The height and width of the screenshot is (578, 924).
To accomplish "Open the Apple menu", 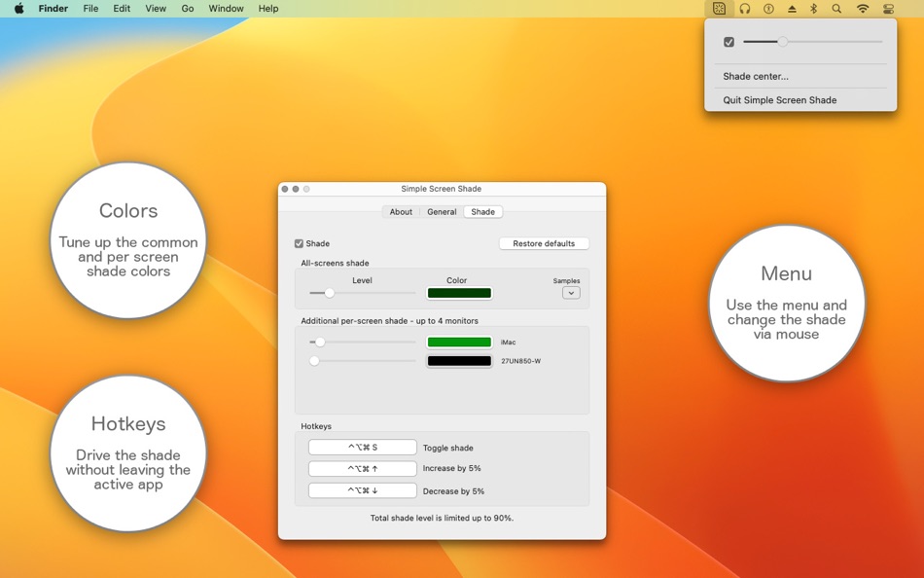I will (18, 8).
